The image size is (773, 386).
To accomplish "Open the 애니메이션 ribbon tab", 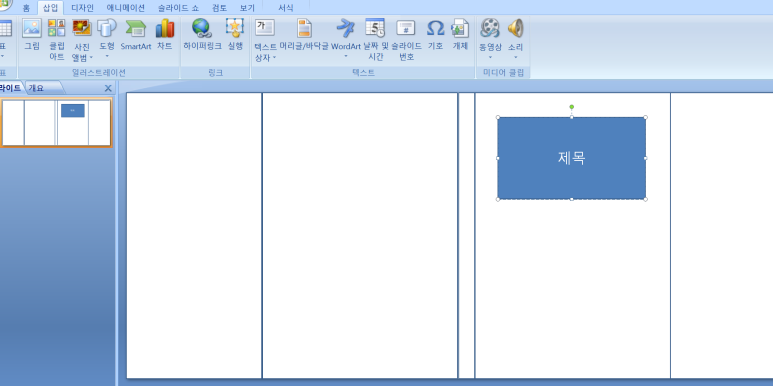I will 126,8.
